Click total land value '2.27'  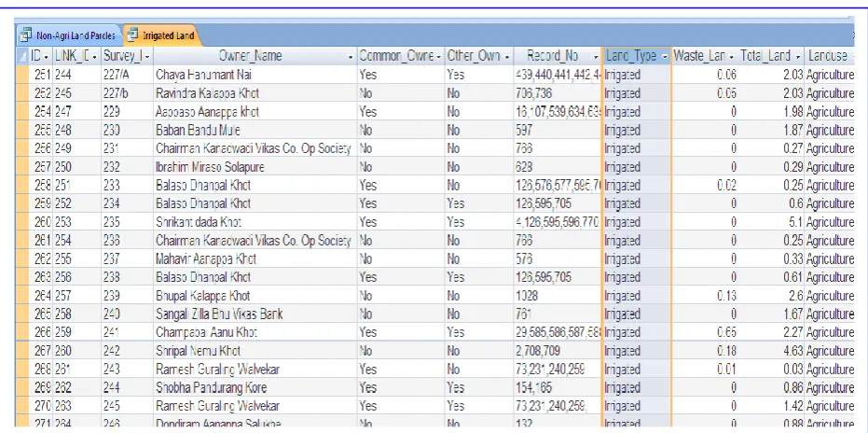(x=771, y=332)
